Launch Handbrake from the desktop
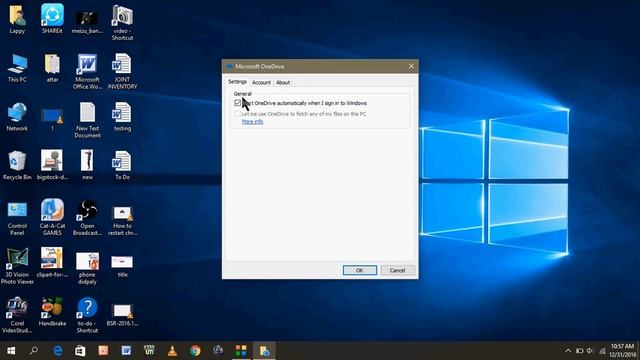 52,312
